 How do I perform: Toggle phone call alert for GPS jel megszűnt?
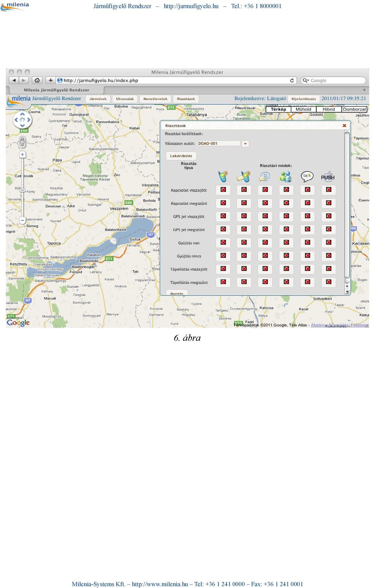click(x=223, y=229)
